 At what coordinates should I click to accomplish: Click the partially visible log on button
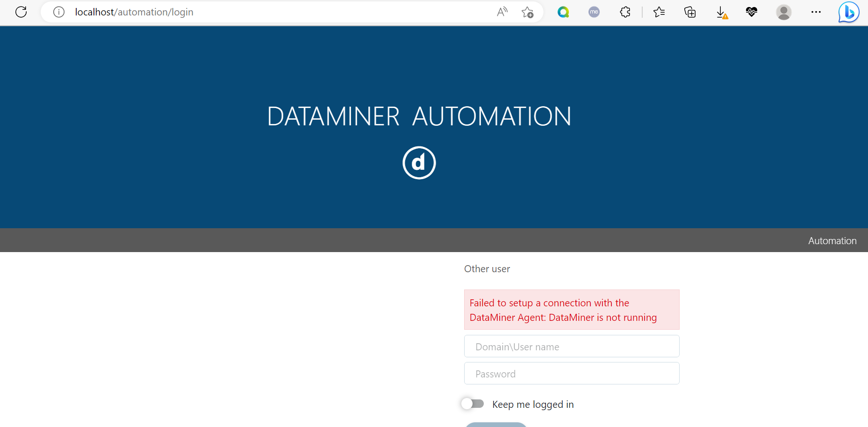pos(496,425)
